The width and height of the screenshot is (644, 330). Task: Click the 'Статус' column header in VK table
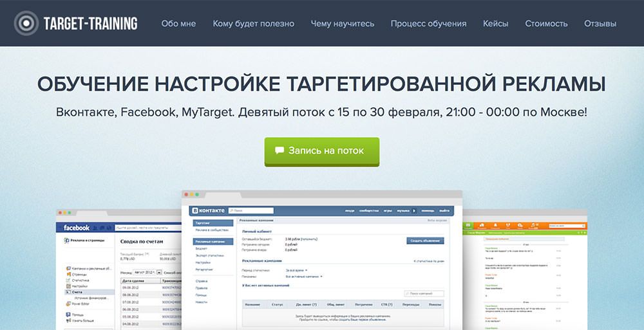[x=277, y=304]
